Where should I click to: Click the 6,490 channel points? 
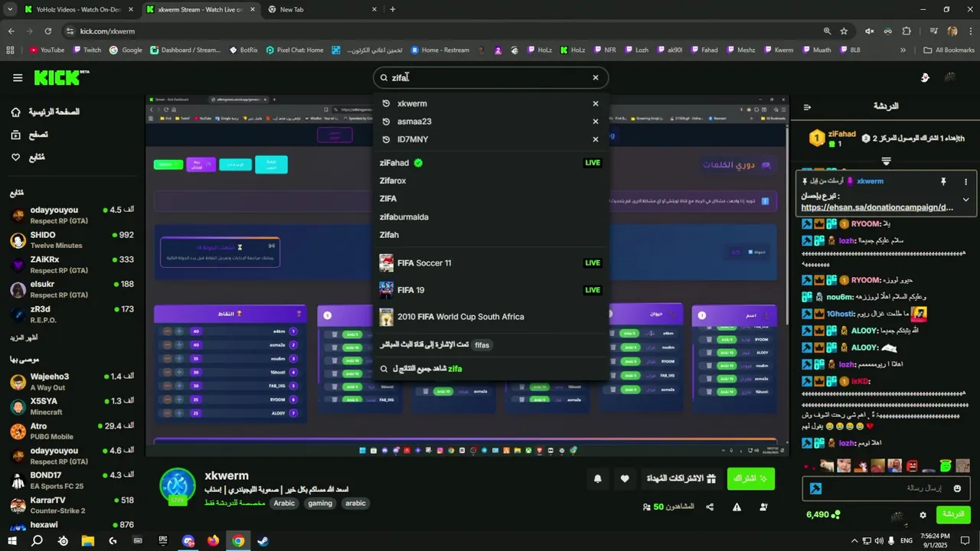tap(823, 514)
